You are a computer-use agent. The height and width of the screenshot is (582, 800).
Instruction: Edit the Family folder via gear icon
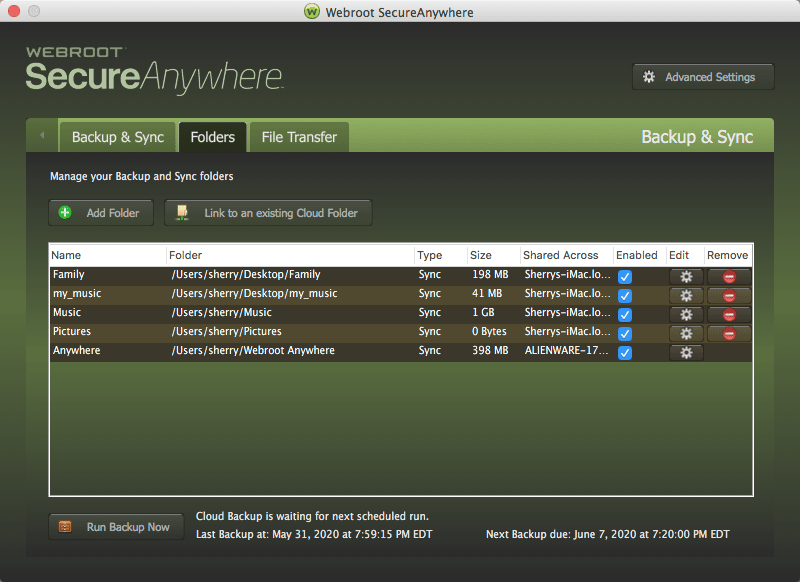click(686, 276)
